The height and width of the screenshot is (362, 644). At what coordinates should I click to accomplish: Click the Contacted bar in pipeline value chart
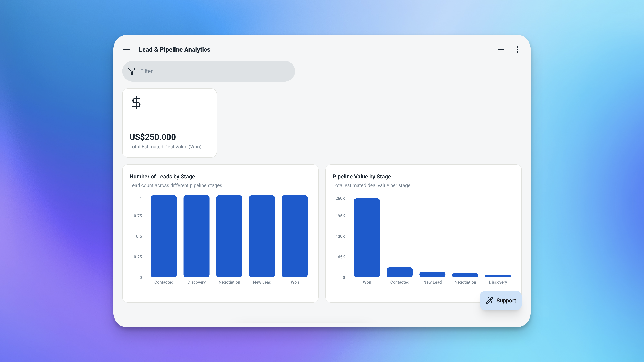click(x=400, y=272)
